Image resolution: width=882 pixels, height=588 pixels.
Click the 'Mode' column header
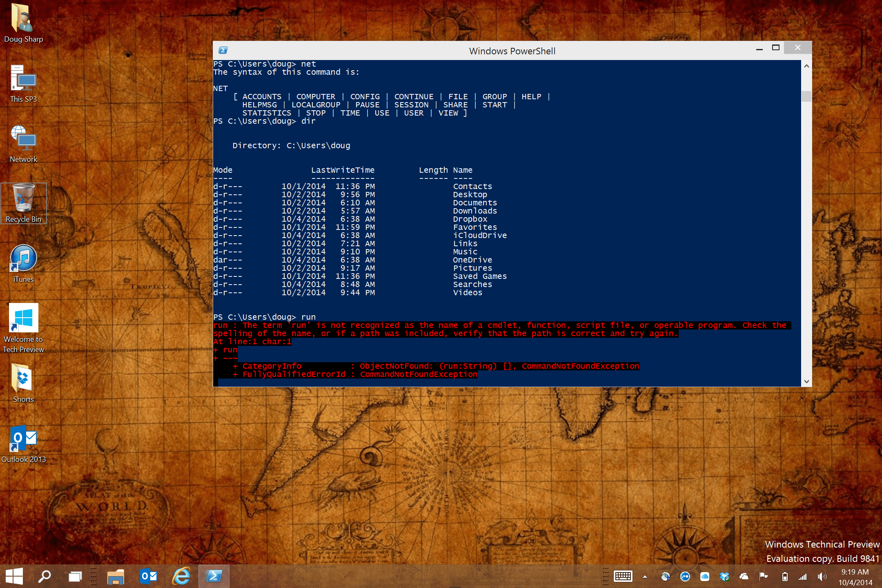click(223, 170)
